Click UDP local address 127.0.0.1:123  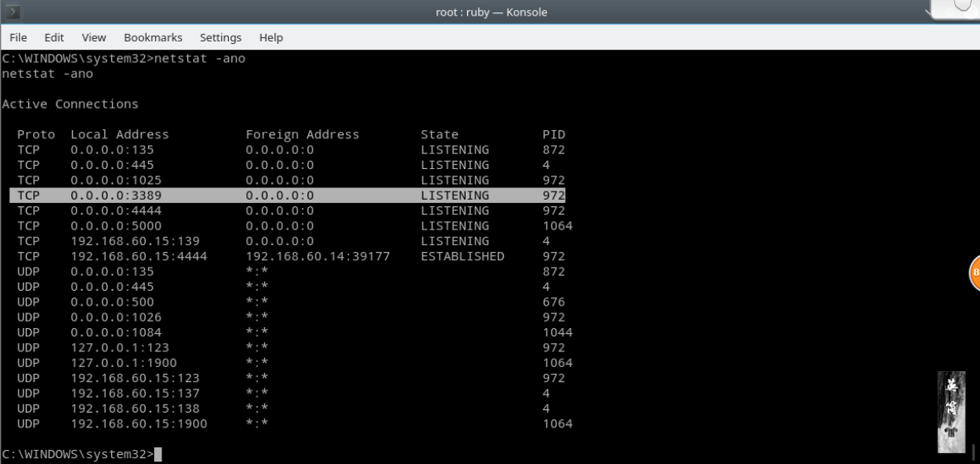pyautogui.click(x=119, y=348)
